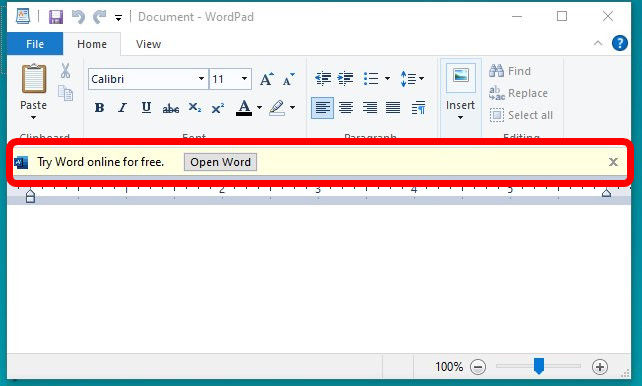
Task: Grow font size with larger A icon
Action: (x=267, y=79)
